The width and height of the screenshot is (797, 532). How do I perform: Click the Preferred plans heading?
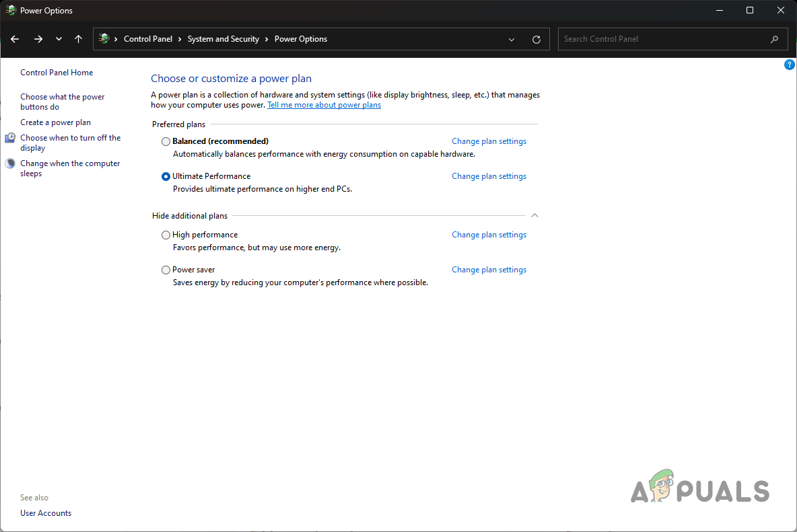pos(178,124)
